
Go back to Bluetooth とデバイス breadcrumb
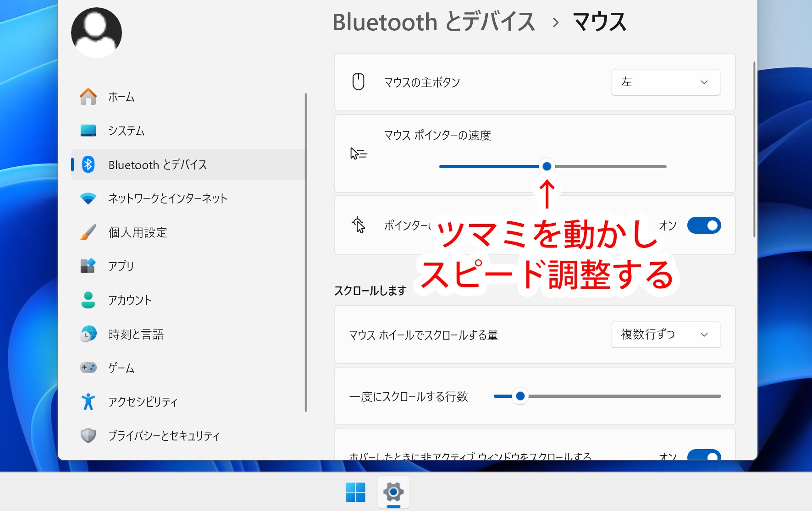(x=433, y=22)
